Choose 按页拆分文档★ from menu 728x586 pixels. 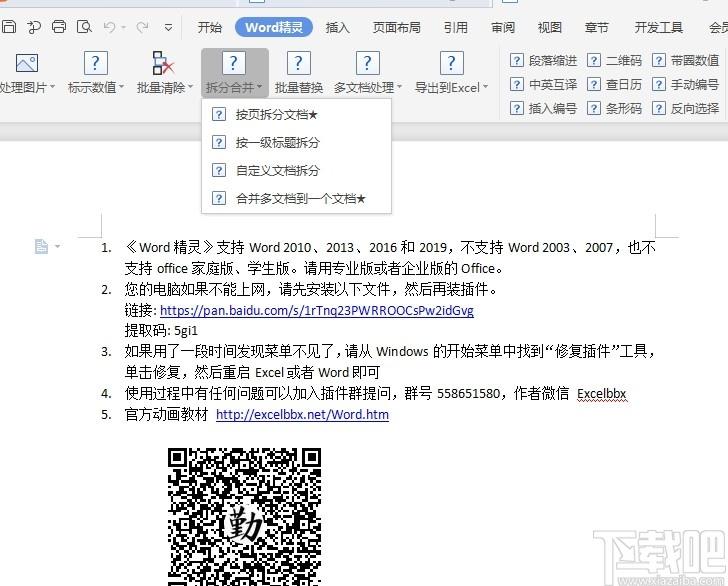[x=296, y=114]
